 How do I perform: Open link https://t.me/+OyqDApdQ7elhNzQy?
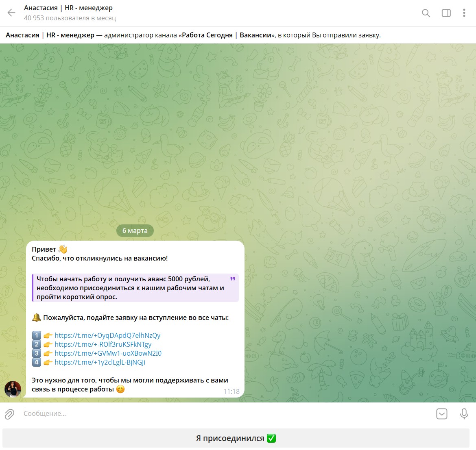click(107, 335)
